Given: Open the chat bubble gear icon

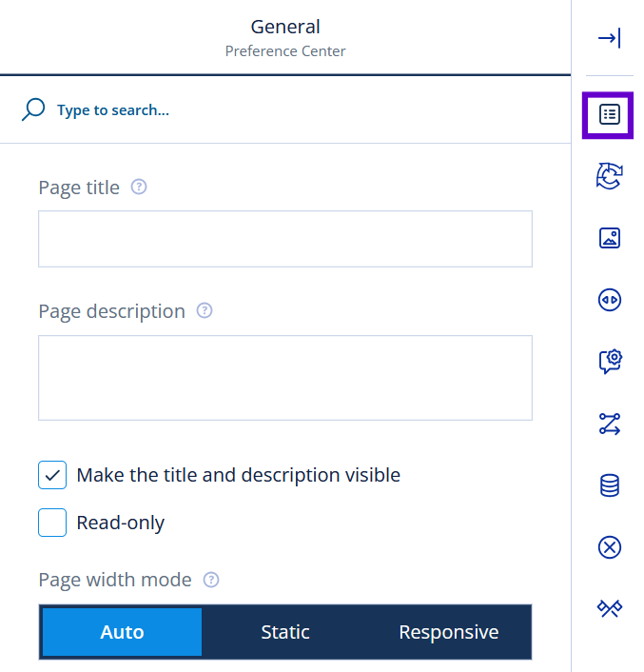Looking at the screenshot, I should (610, 362).
